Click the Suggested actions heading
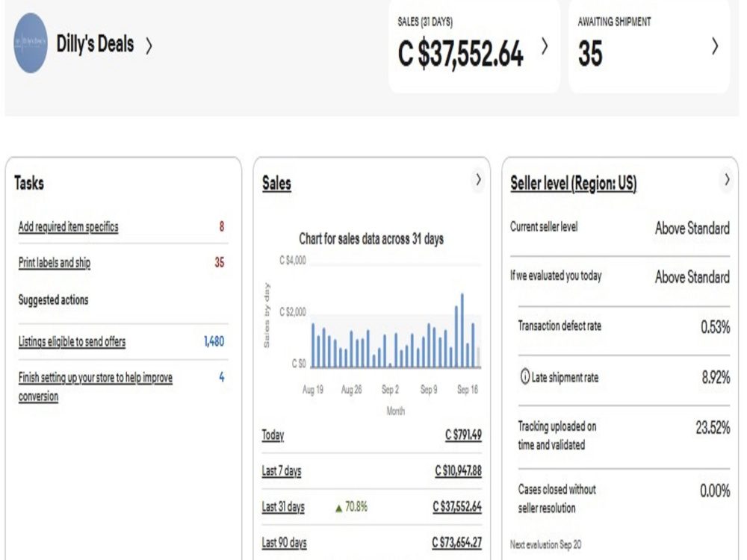Viewport: 747px width, 560px height. click(x=53, y=300)
